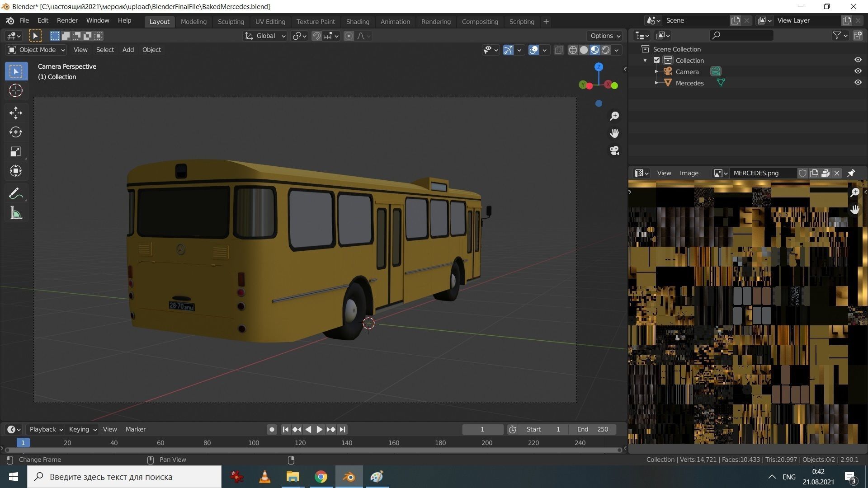Toggle Camera visibility eye icon

858,71
